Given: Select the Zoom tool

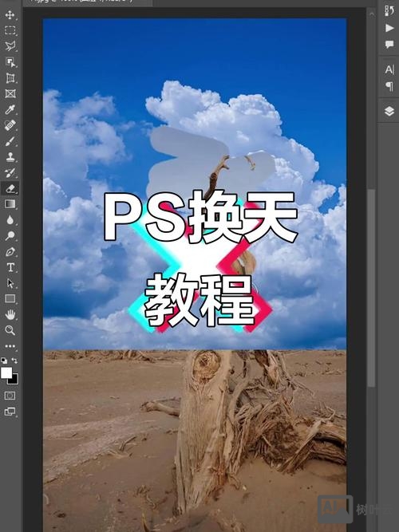Looking at the screenshot, I should click(x=10, y=330).
